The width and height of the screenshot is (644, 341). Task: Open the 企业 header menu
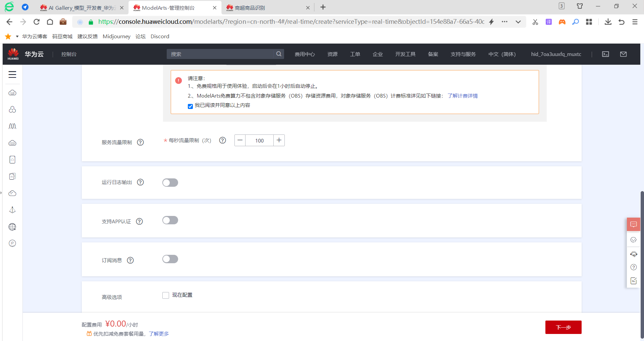click(x=378, y=54)
